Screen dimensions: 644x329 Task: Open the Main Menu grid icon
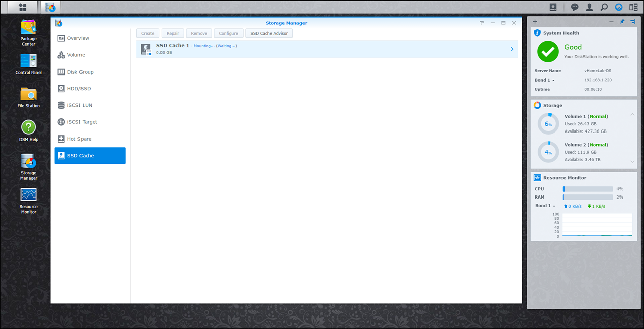point(22,7)
